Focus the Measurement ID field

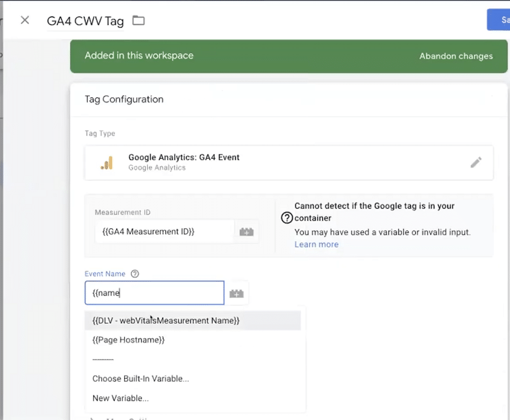point(164,231)
